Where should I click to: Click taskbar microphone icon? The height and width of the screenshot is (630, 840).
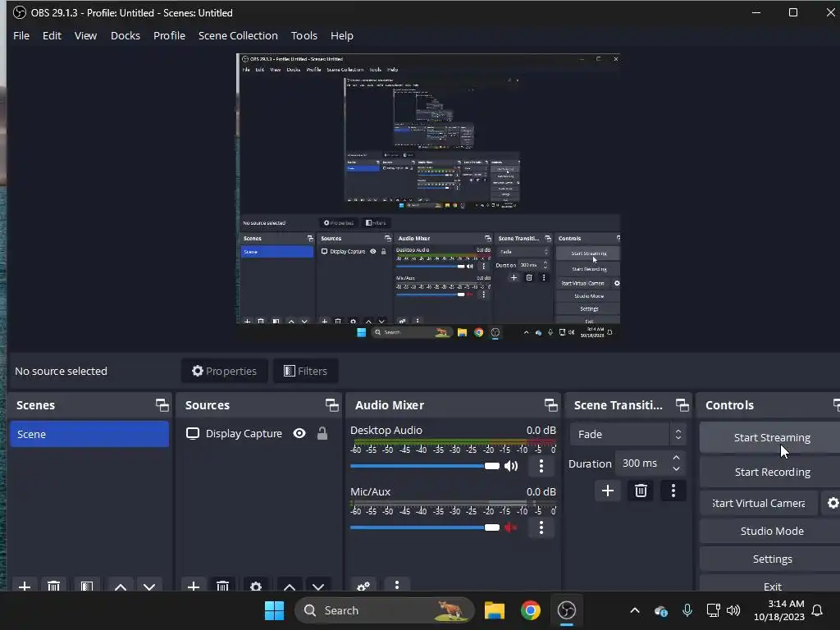pos(687,610)
